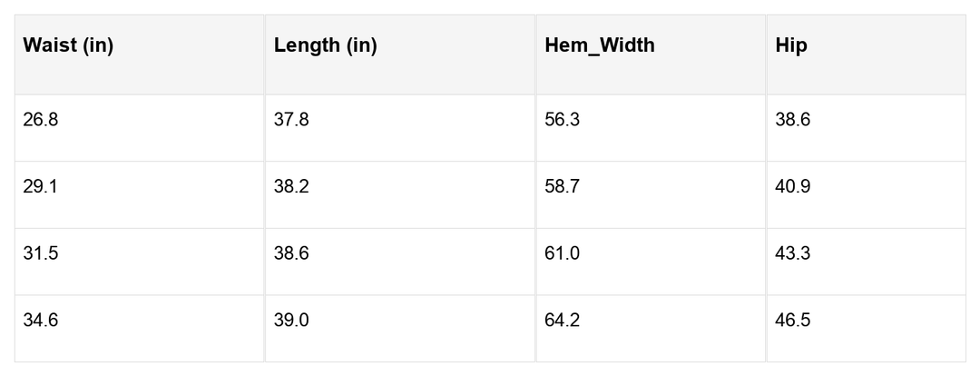Viewport: 980px width, 376px height.
Task: Click the hem width cell 58.7
Action: (562, 187)
